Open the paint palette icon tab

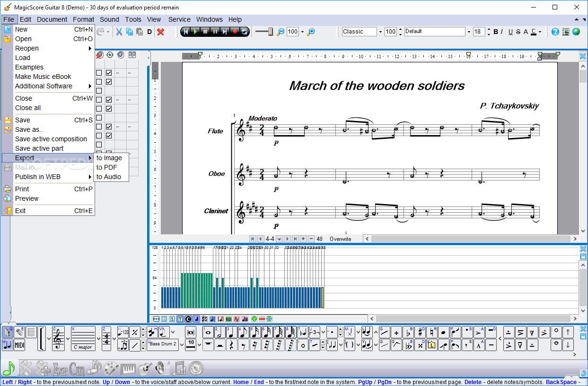[111, 368]
